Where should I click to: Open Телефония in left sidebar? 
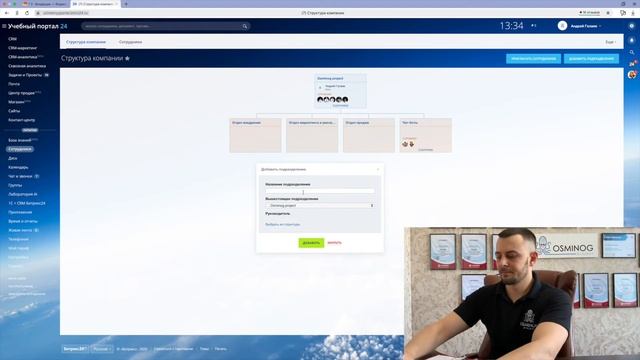(x=18, y=239)
